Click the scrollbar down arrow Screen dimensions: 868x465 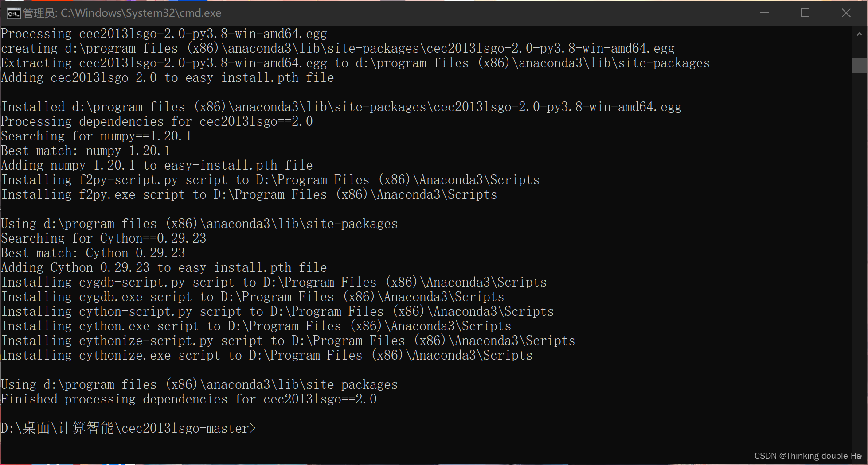859,456
